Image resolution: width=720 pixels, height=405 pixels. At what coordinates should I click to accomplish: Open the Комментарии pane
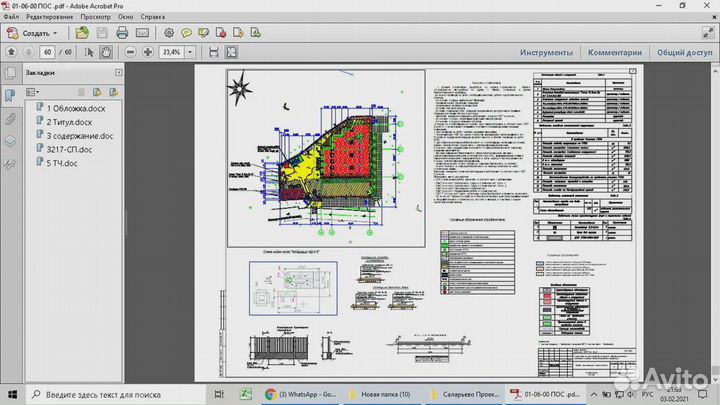point(614,52)
